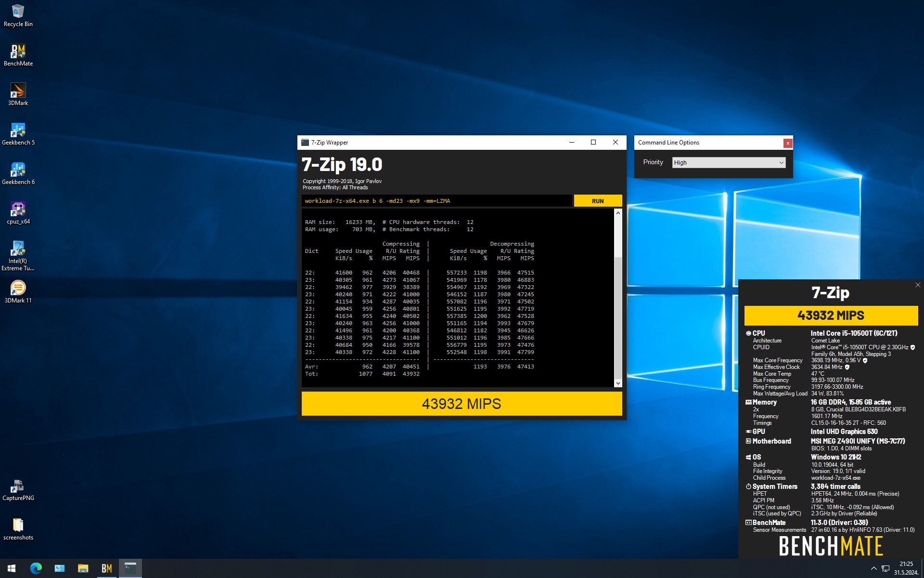
Task: Click the Memory section icon in BenchMate panel
Action: pyautogui.click(x=748, y=402)
